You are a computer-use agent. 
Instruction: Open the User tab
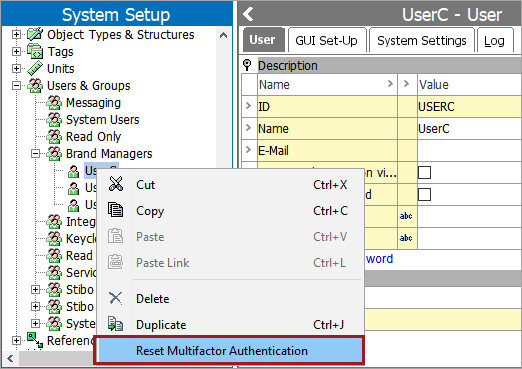[x=263, y=40]
